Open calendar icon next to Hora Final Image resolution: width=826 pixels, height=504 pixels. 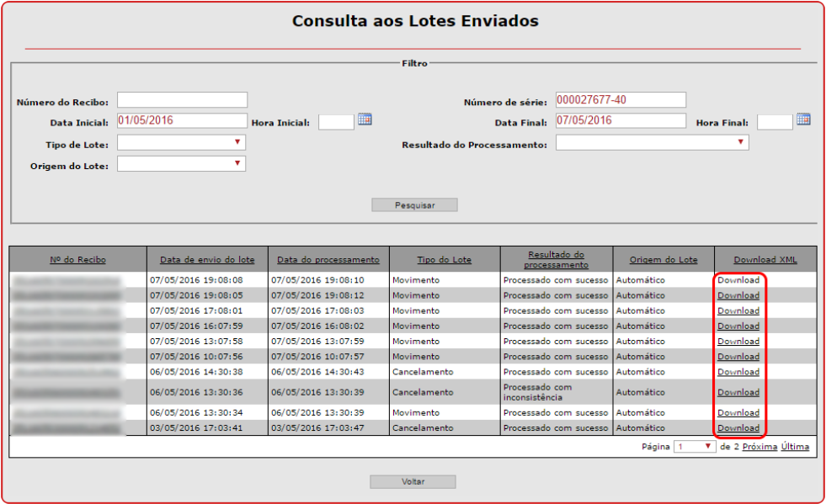point(803,119)
